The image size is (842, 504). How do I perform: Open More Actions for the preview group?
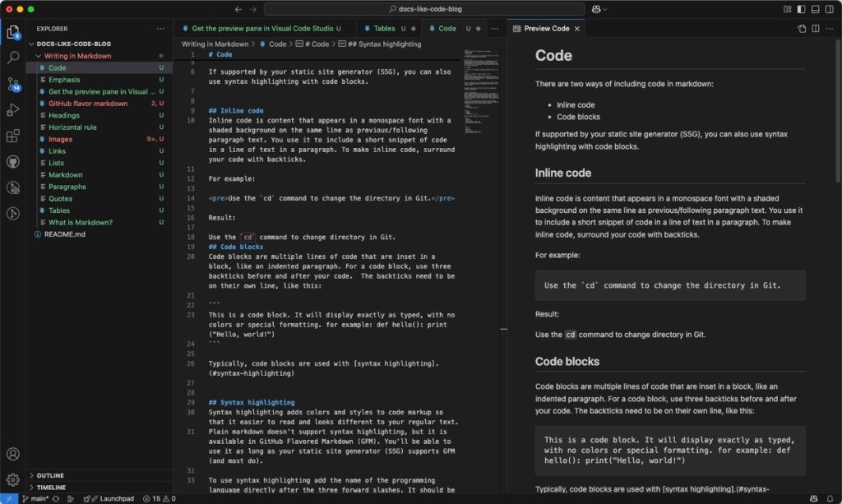pyautogui.click(x=830, y=29)
